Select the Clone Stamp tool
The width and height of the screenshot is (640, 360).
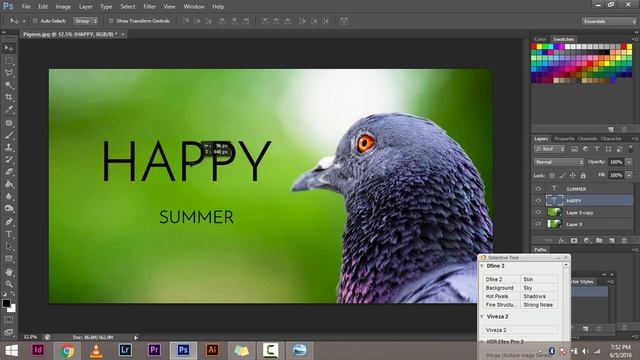tap(9, 147)
